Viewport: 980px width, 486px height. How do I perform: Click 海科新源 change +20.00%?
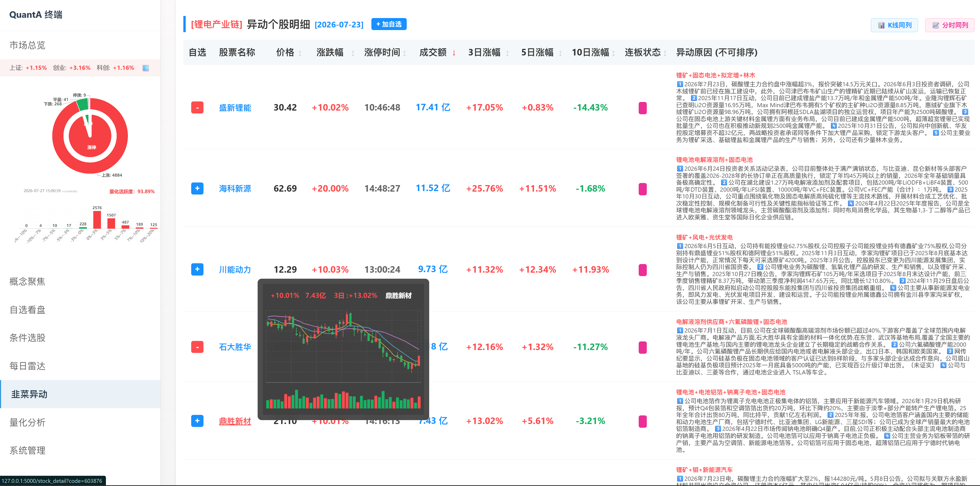[x=330, y=188]
